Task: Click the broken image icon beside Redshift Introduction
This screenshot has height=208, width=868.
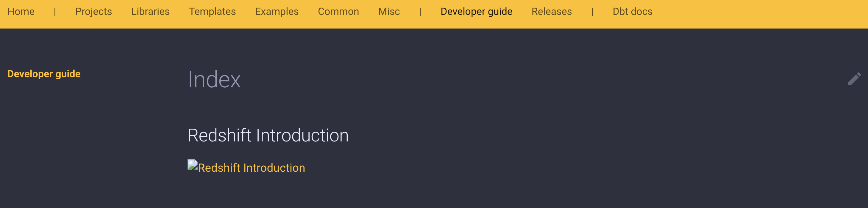Action: tap(192, 166)
